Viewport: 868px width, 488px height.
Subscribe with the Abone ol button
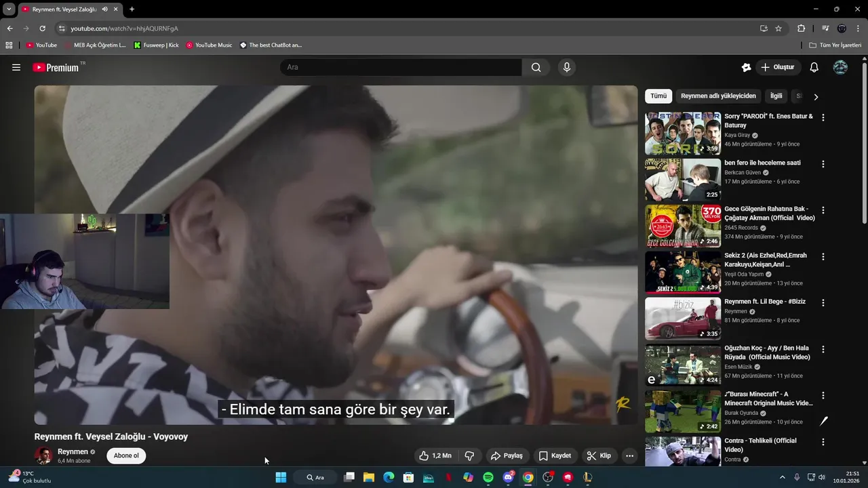126,455
